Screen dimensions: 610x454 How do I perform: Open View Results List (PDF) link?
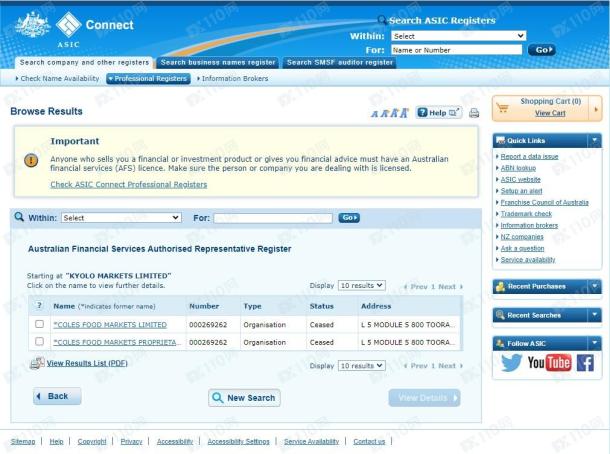87,363
